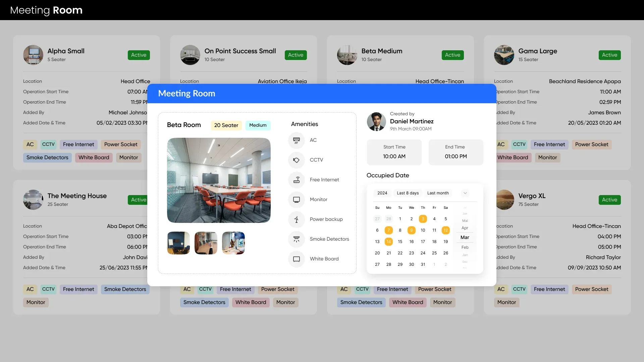Select March 3 on the calendar
644x362 pixels.
click(x=423, y=219)
